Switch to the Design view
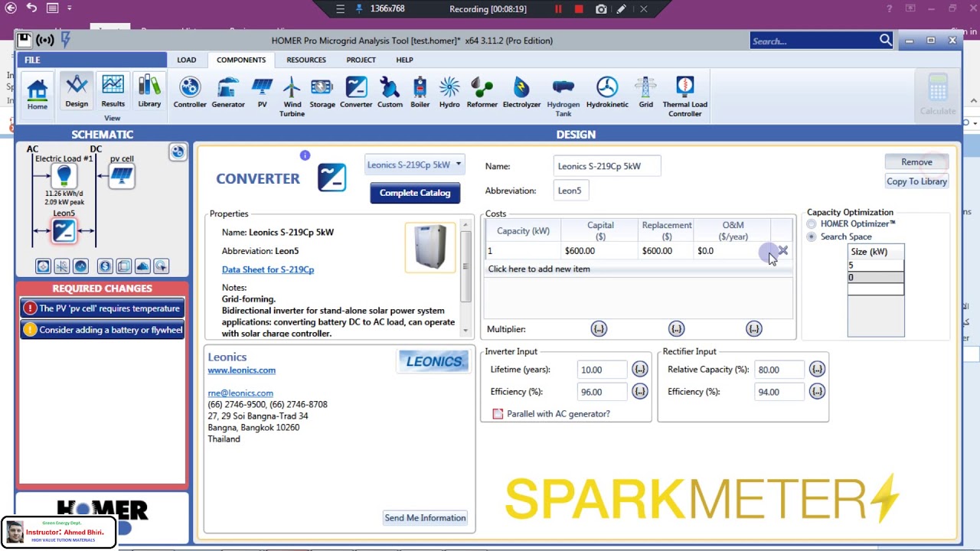 76,92
